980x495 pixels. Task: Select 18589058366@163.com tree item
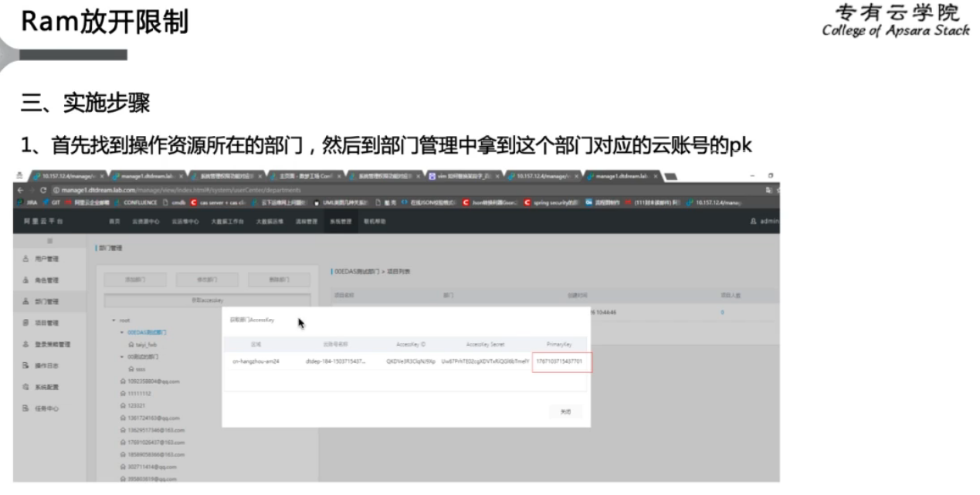(153, 454)
